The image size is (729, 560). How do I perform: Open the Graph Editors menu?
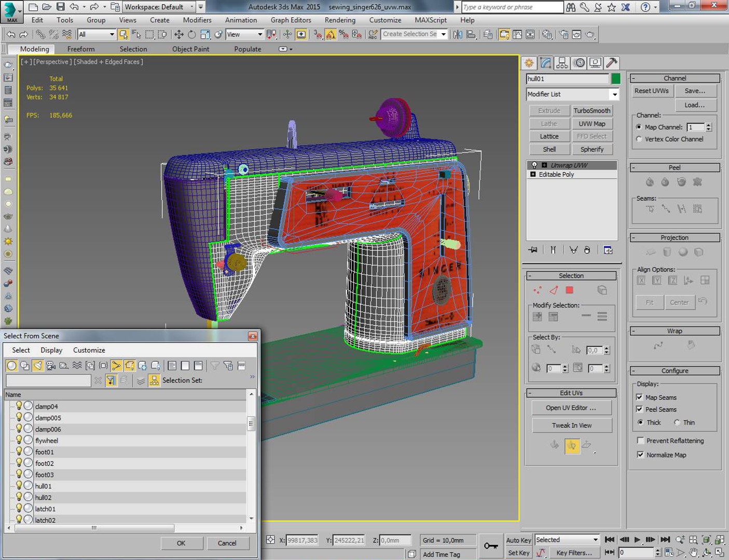click(x=291, y=20)
